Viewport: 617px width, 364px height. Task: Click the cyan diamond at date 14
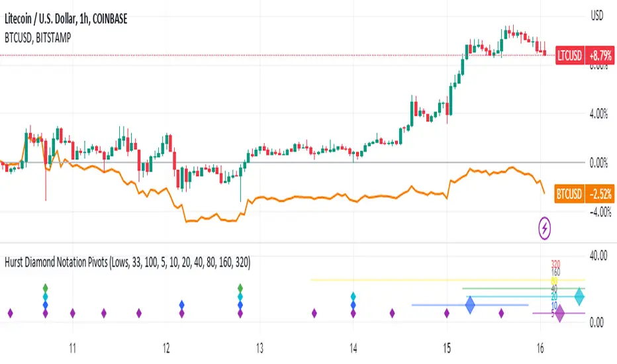pos(353,296)
